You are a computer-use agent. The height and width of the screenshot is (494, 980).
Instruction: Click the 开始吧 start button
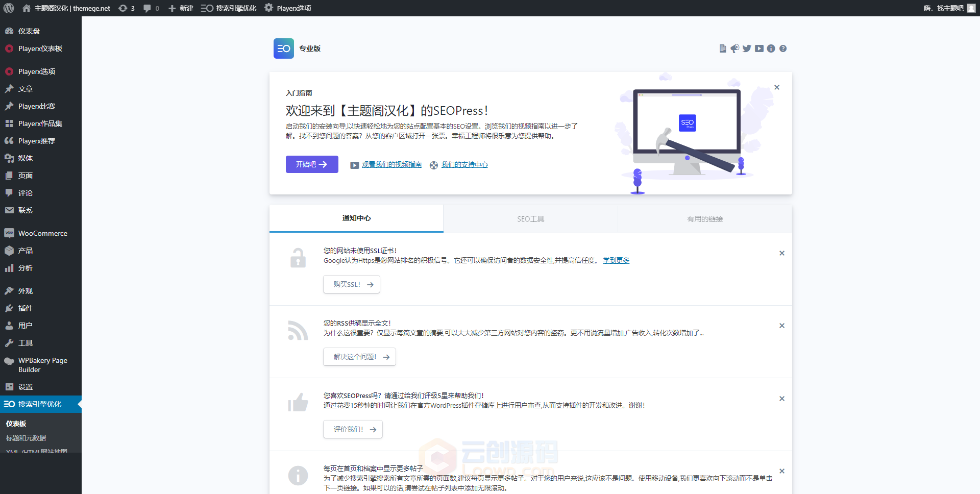[x=312, y=164]
